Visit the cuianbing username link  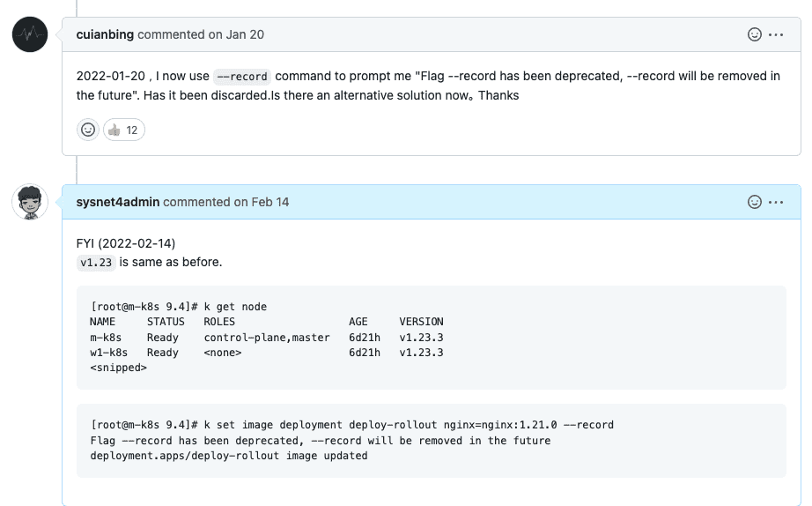click(105, 34)
